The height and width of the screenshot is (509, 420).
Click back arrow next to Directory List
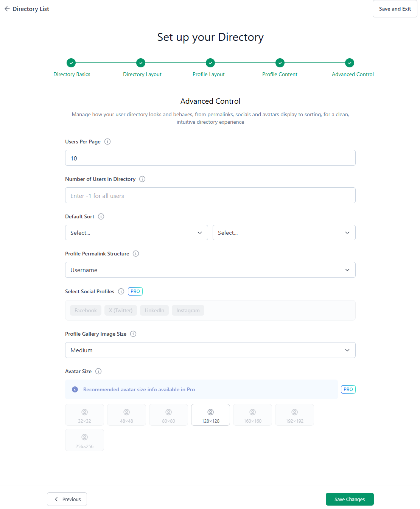tap(7, 9)
